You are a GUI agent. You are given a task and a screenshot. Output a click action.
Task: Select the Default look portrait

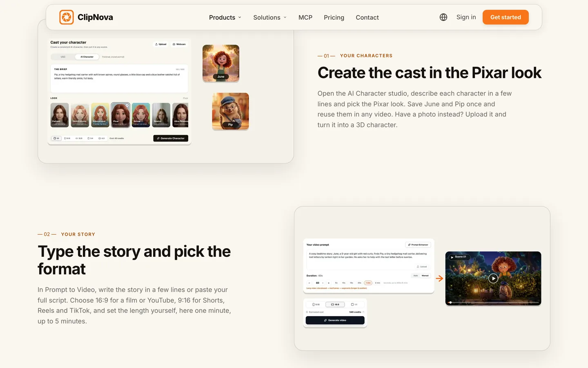[60, 115]
